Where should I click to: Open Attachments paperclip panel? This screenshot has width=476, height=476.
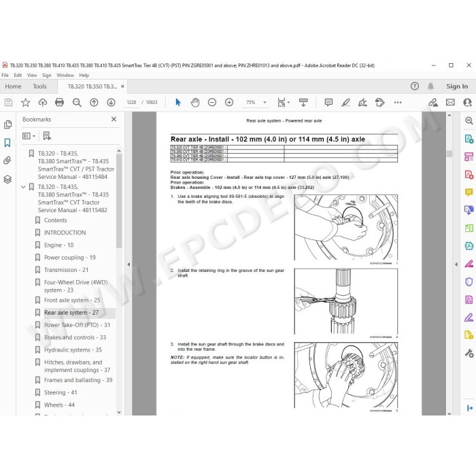[x=7, y=160]
